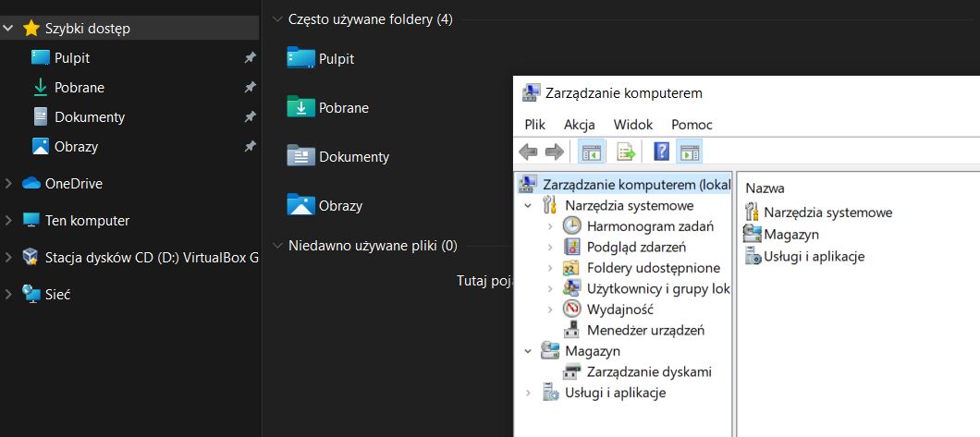Viewport: 980px width, 437px height.
Task: Expand the Wydajność node chevron
Action: click(x=550, y=309)
